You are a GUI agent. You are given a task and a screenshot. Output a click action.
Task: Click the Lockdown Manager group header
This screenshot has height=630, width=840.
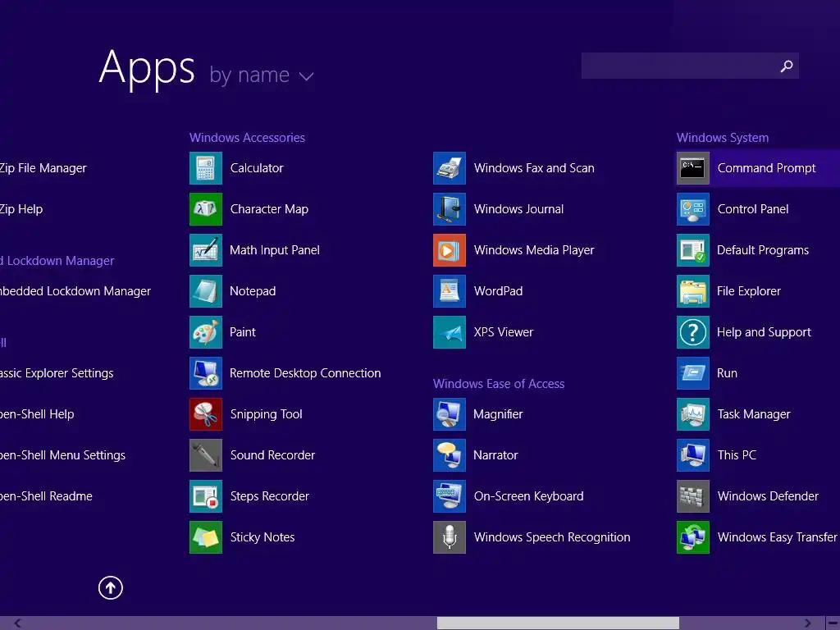pos(57,261)
